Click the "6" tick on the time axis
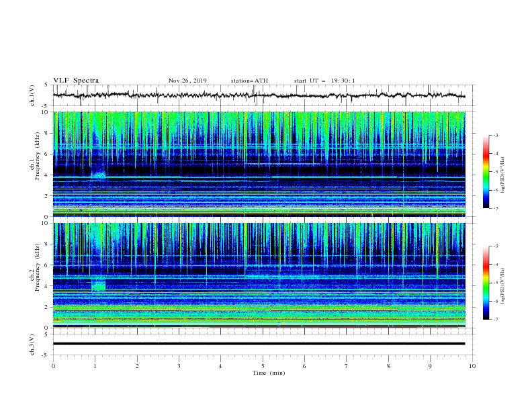The image size is (532, 411). (x=304, y=366)
